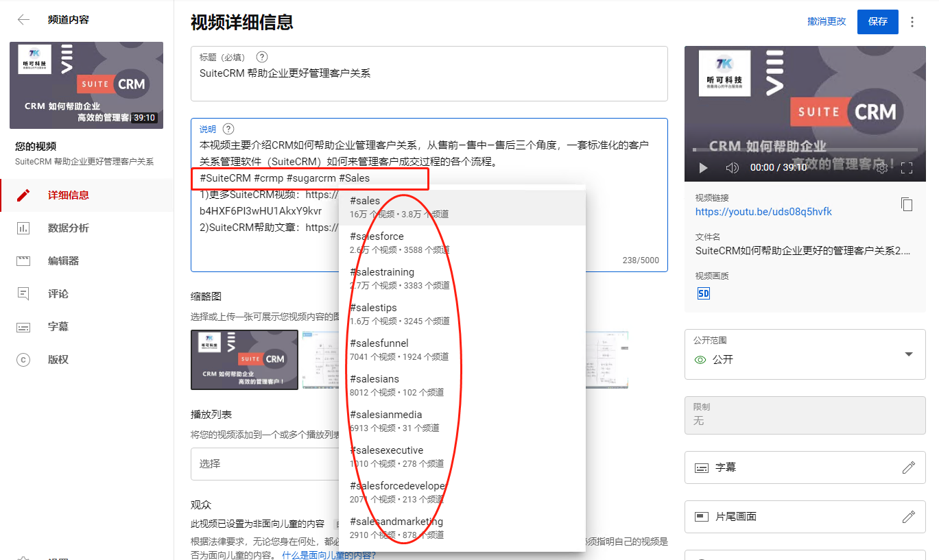Select the #salesforcedeveloper hashtag suggestion
The width and height of the screenshot is (939, 560).
(462, 493)
